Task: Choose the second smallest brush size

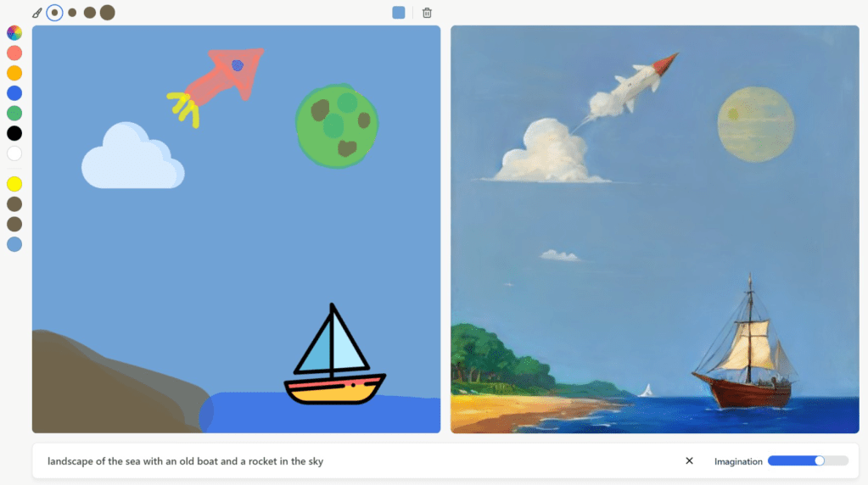Action: tap(72, 13)
